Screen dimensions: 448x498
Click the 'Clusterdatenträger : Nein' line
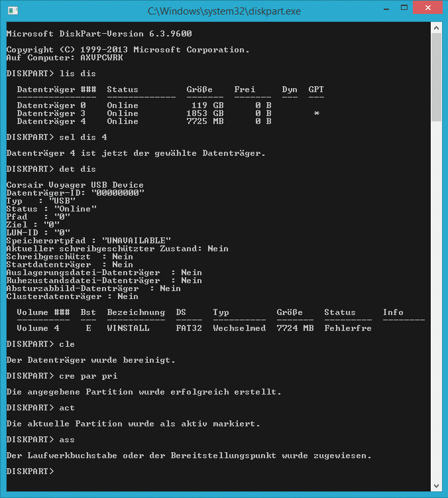(72, 296)
